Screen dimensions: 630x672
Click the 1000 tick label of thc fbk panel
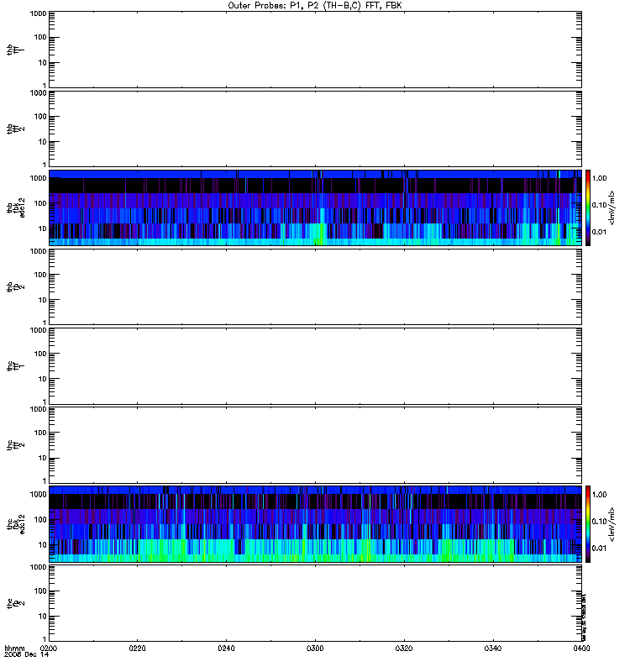[38, 495]
